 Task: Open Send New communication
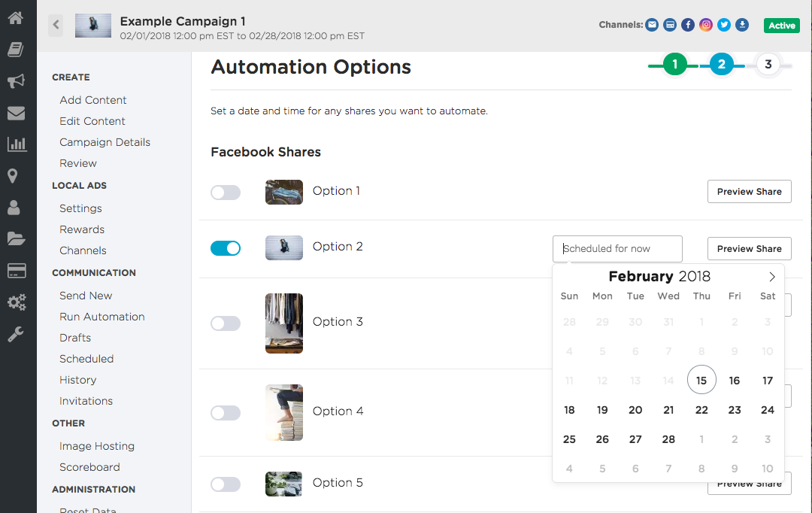coord(86,296)
